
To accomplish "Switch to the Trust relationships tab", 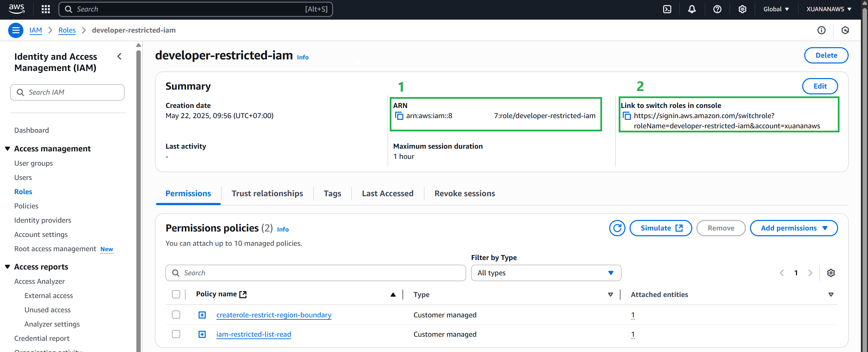I will point(267,193).
